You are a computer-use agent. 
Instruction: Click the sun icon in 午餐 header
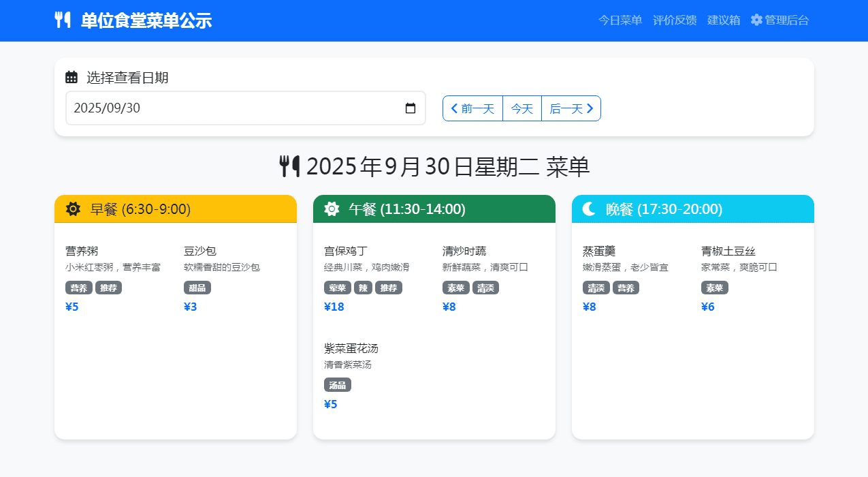[x=332, y=209]
